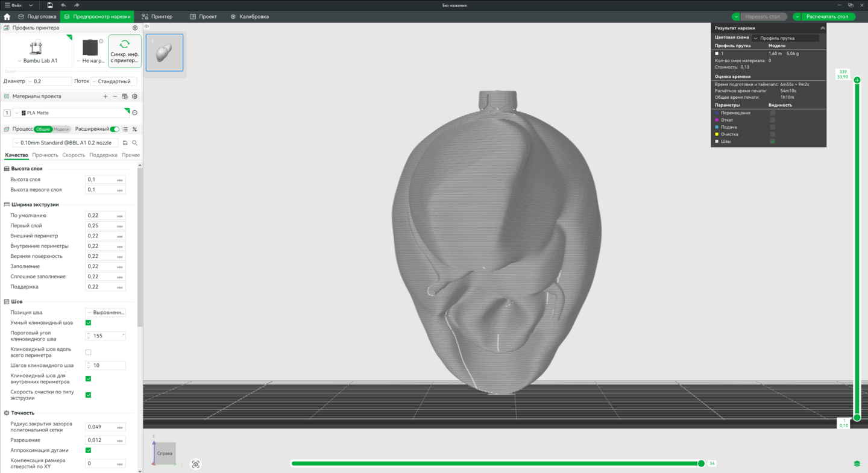
Task: Click the Redo arrow in the title bar
Action: point(77,5)
